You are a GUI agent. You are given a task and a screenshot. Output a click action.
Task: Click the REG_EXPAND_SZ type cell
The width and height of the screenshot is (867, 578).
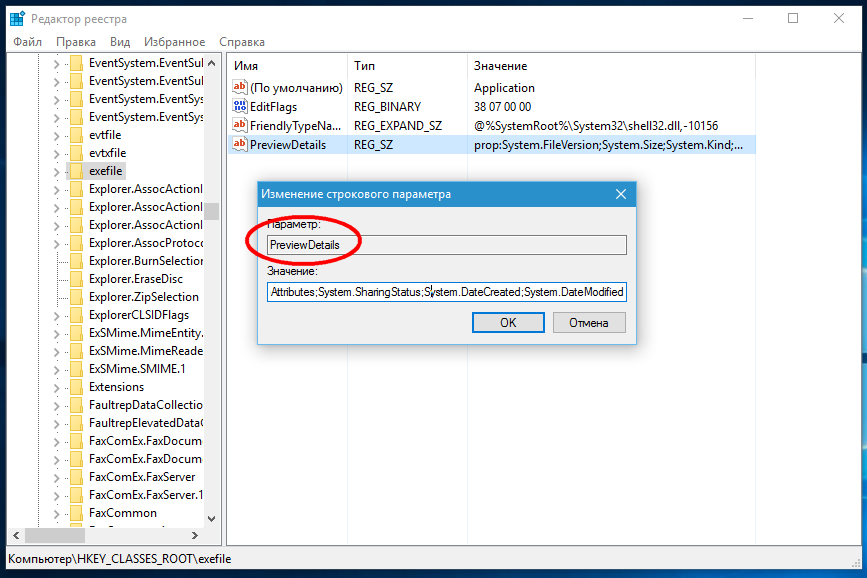[398, 126]
